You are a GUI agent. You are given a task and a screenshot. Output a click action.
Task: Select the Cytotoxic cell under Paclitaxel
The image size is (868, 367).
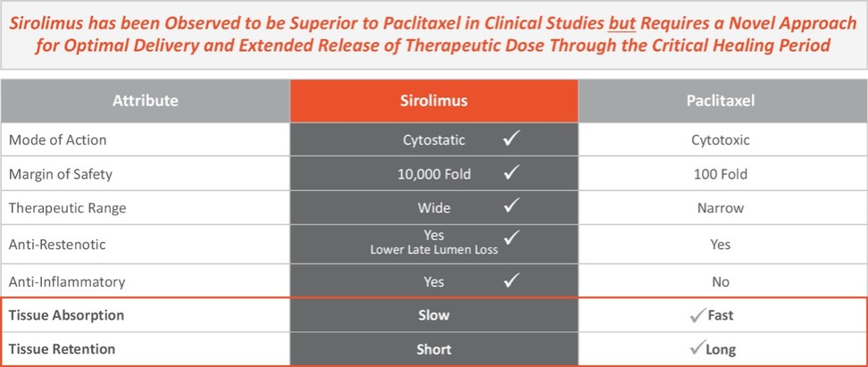(722, 140)
